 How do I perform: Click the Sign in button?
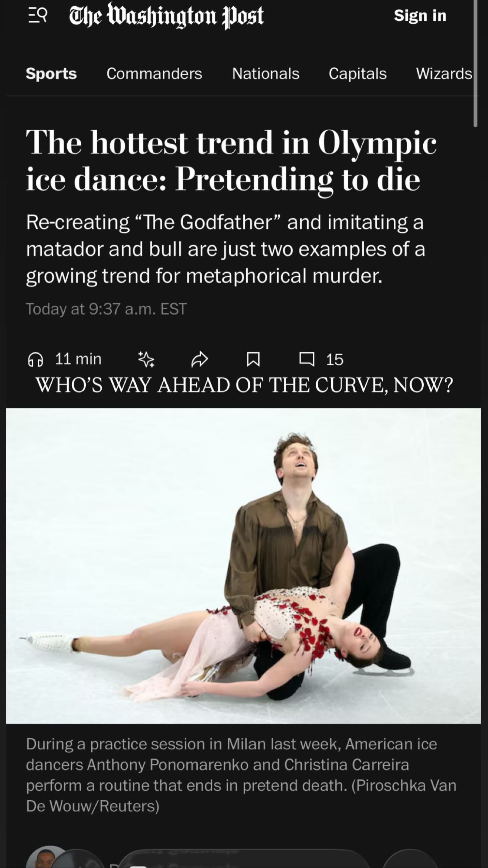(420, 16)
